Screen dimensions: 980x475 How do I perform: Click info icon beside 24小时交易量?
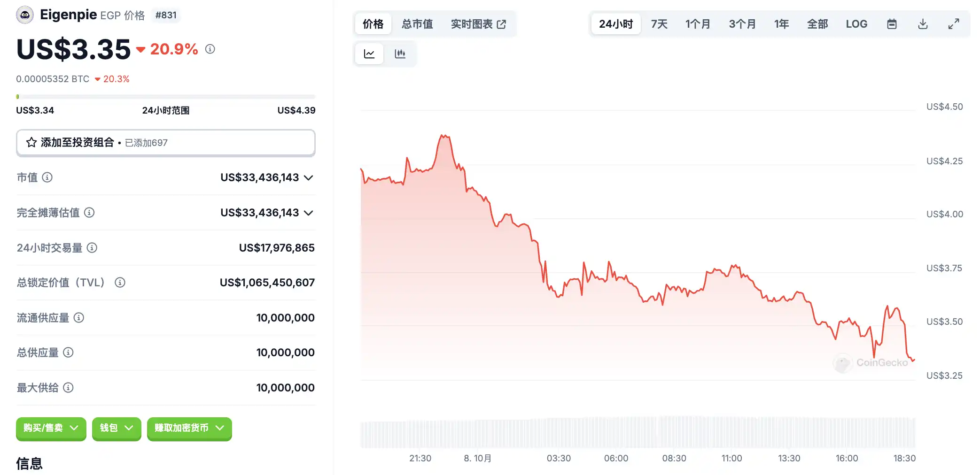pos(92,248)
